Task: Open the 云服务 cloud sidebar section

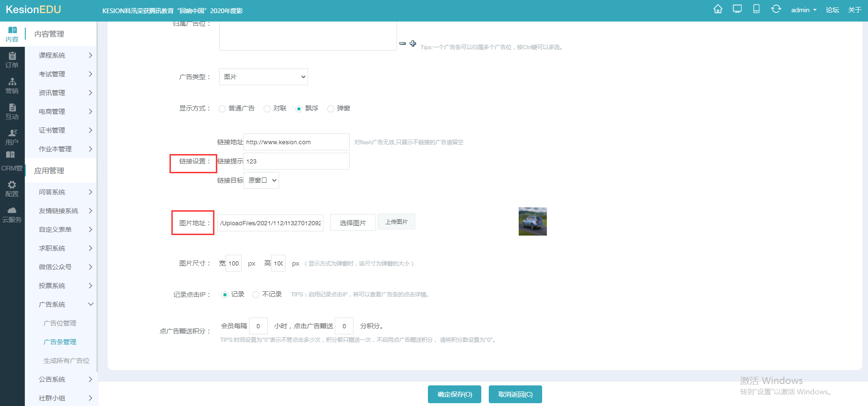Action: coord(12,214)
